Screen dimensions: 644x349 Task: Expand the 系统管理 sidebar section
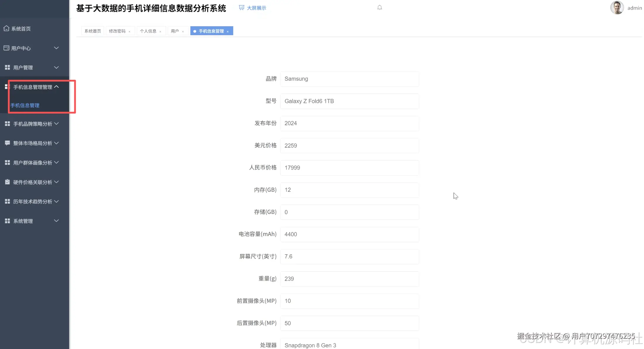tap(32, 221)
